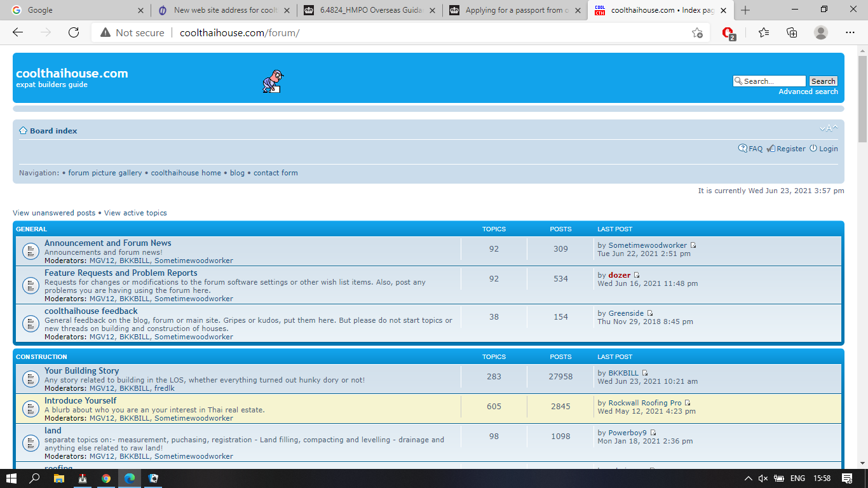Open the contact form navigation link

pyautogui.click(x=276, y=173)
